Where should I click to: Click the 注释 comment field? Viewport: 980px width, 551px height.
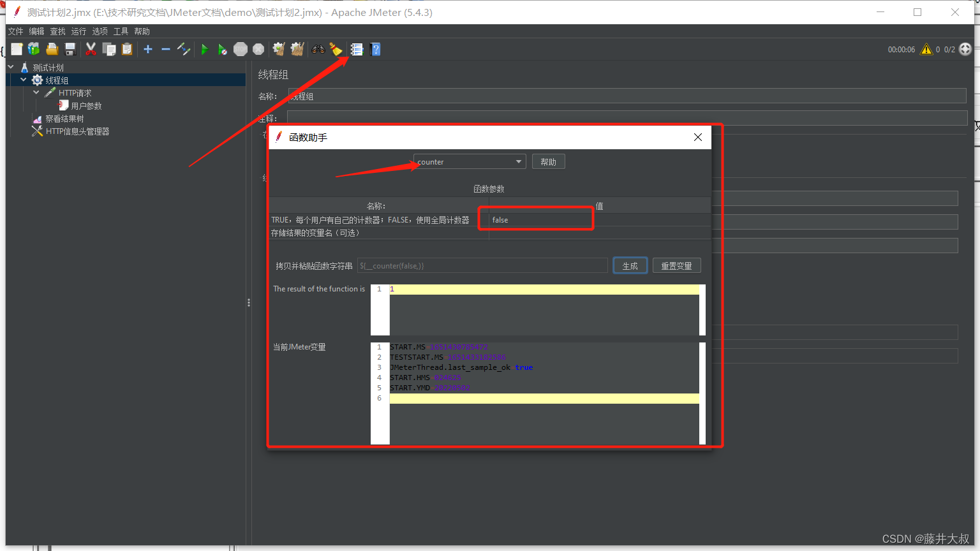(627, 118)
